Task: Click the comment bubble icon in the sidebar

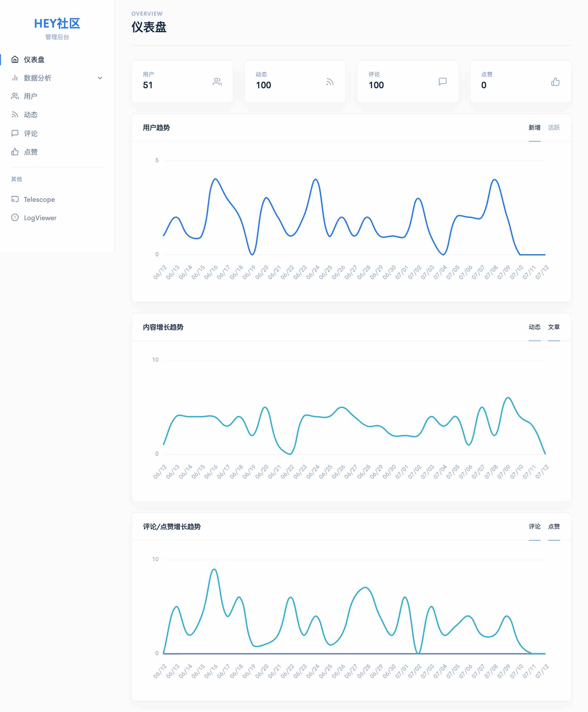Action: (15, 133)
